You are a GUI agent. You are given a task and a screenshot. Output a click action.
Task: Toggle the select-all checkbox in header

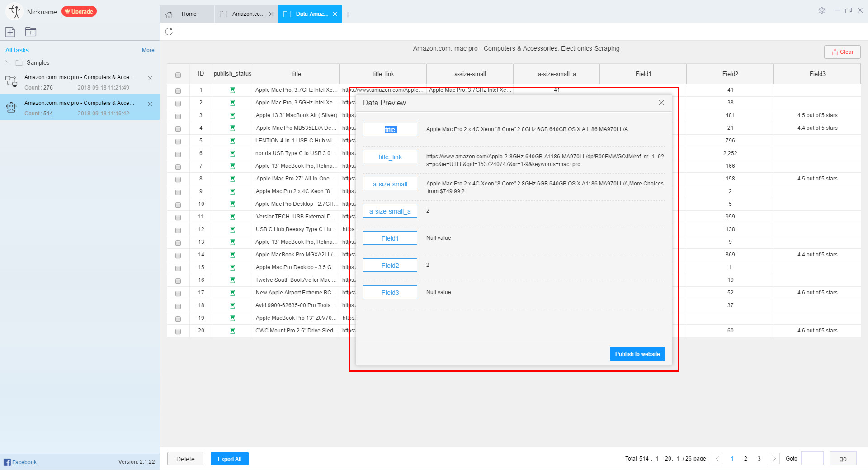point(178,75)
